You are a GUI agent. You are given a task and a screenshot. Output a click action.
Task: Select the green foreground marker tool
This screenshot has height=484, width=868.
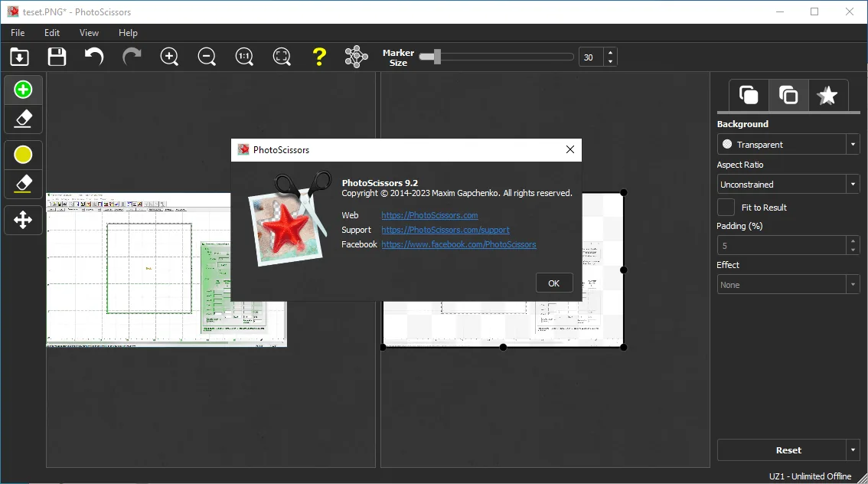pos(23,90)
